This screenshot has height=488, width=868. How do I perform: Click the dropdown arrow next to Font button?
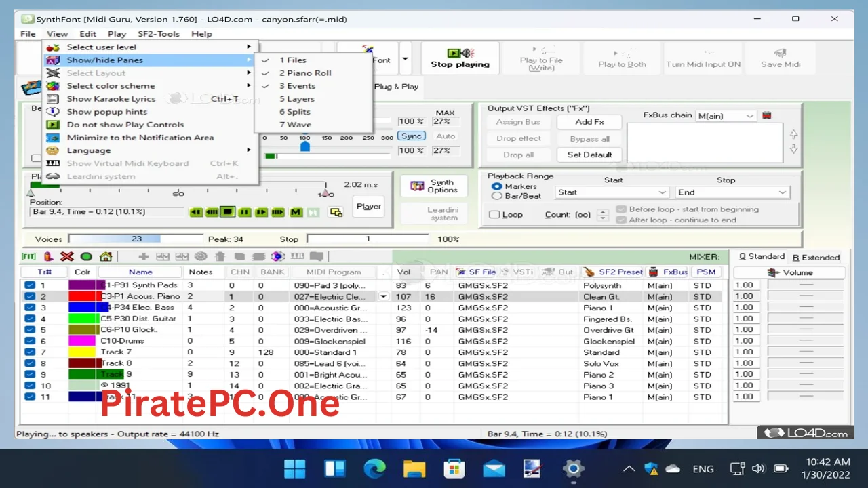pyautogui.click(x=405, y=59)
